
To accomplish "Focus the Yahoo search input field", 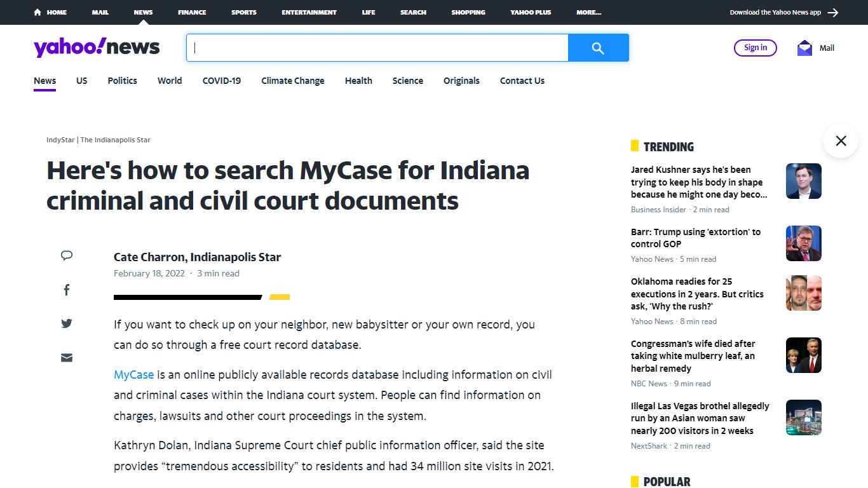I will (377, 48).
